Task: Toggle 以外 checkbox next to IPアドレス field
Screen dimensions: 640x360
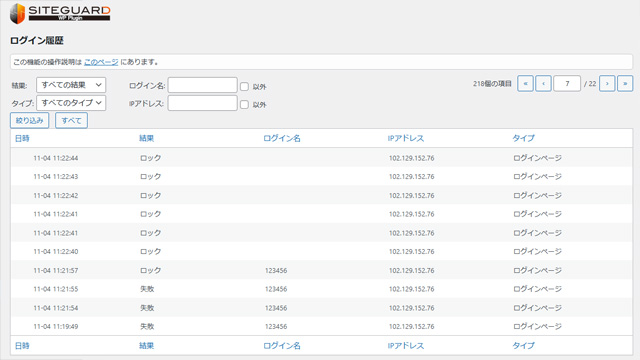Action: click(x=244, y=104)
